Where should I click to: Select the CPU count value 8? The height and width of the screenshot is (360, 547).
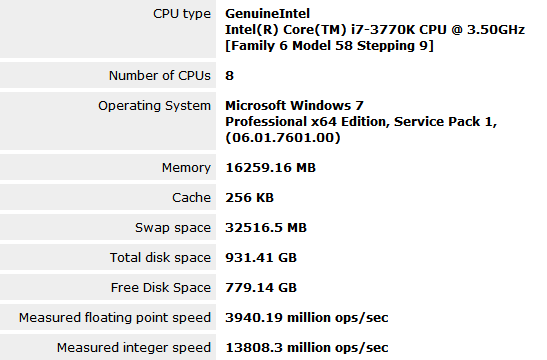(230, 76)
